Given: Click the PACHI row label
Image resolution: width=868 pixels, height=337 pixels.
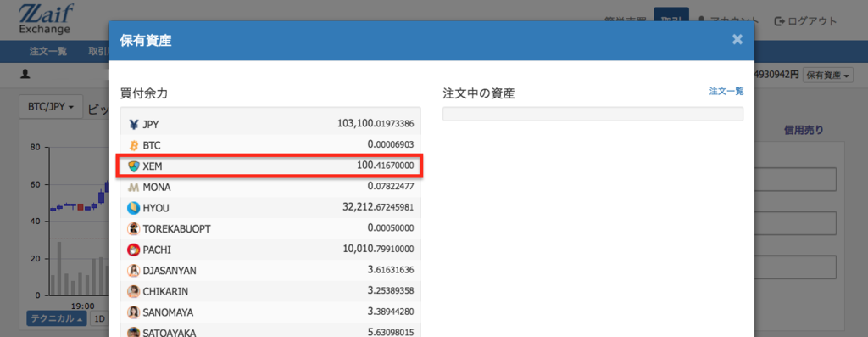Looking at the screenshot, I should (157, 250).
